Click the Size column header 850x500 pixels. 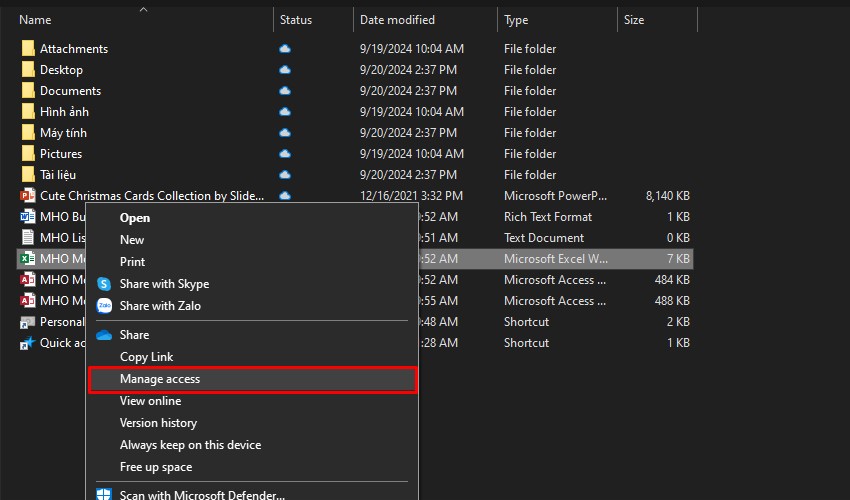coord(634,20)
